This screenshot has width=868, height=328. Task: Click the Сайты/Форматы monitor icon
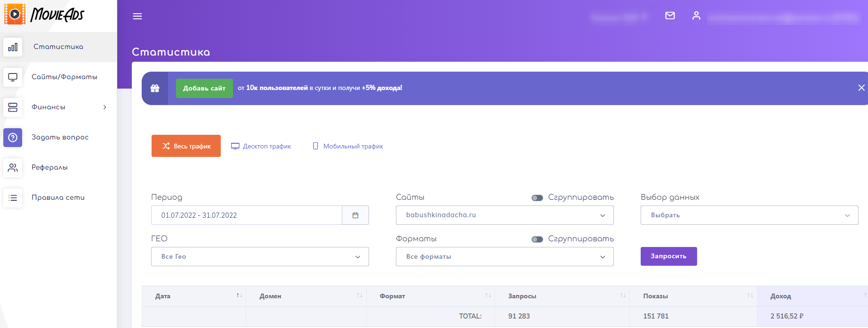point(13,77)
